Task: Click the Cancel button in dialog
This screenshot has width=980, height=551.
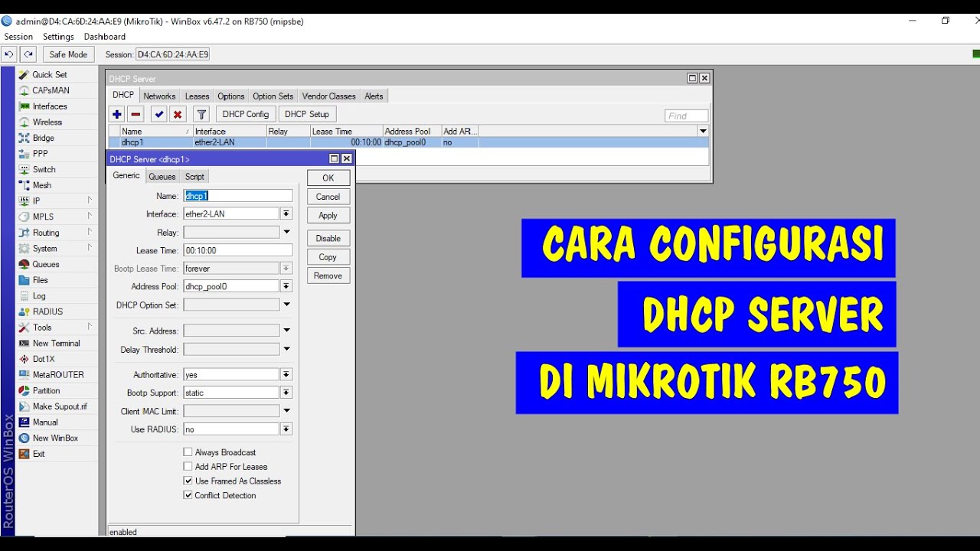Action: pos(328,197)
